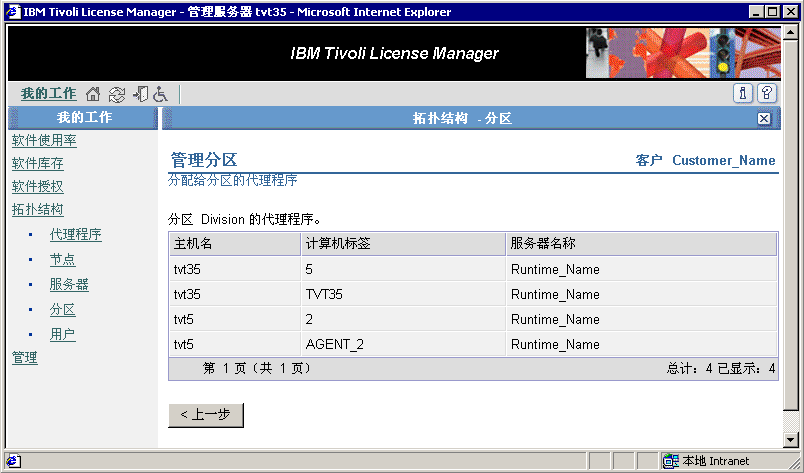
Task: Open the Help question mark icon
Action: [767, 93]
